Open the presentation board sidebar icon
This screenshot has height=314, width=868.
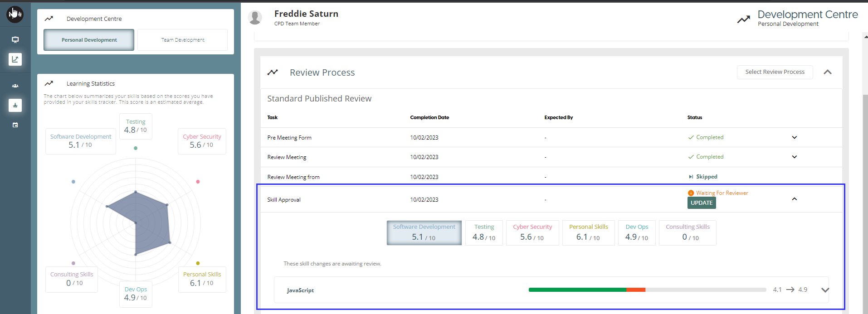point(15,40)
